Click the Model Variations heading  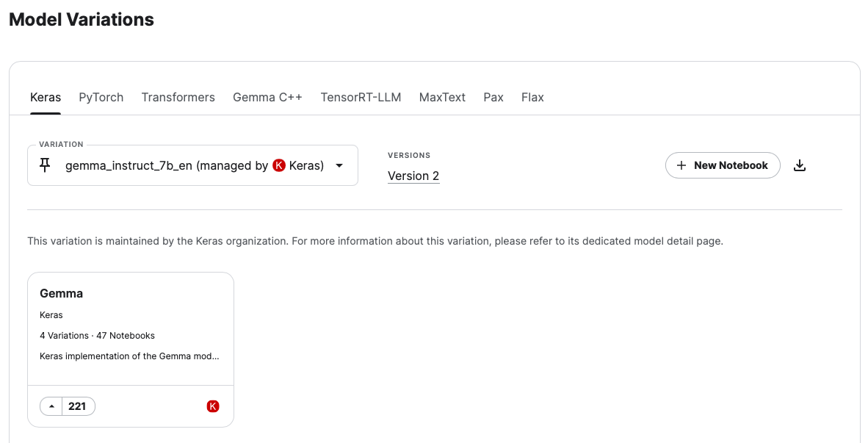[x=82, y=19]
